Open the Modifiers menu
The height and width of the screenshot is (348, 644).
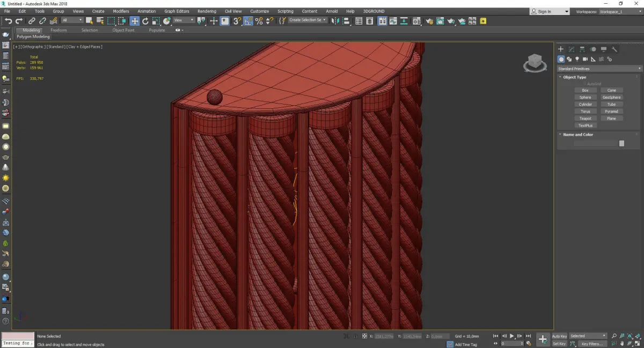pos(121,11)
